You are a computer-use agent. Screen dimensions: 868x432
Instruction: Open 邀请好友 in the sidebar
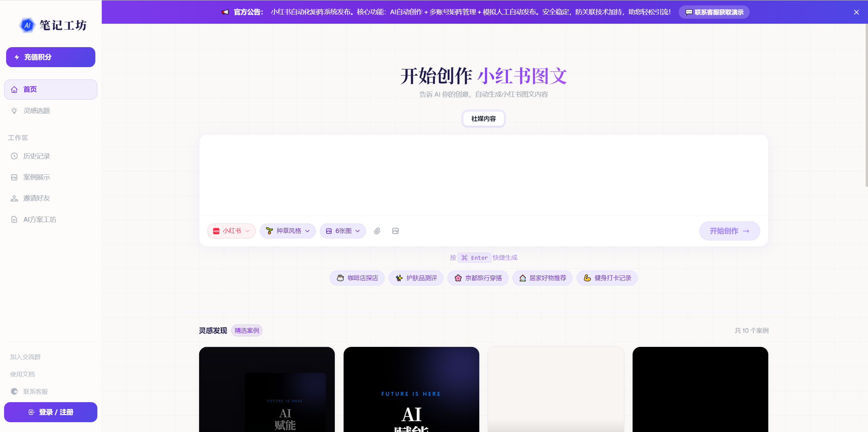click(x=51, y=198)
